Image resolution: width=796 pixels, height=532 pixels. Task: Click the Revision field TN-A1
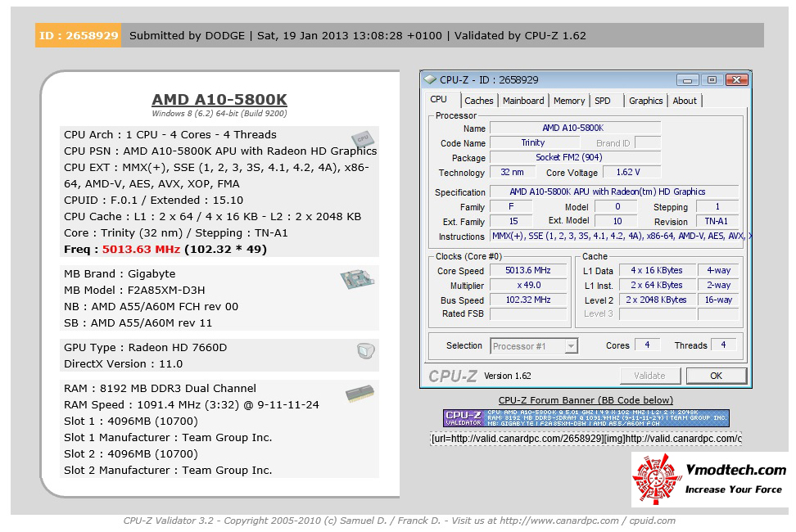(x=717, y=222)
